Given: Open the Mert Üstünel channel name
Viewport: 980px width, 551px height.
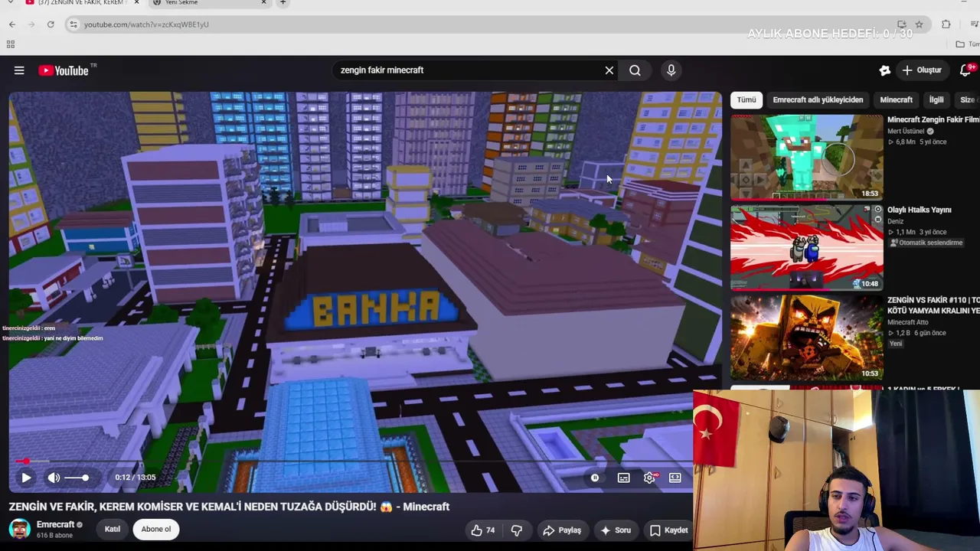Looking at the screenshot, I should coord(906,131).
